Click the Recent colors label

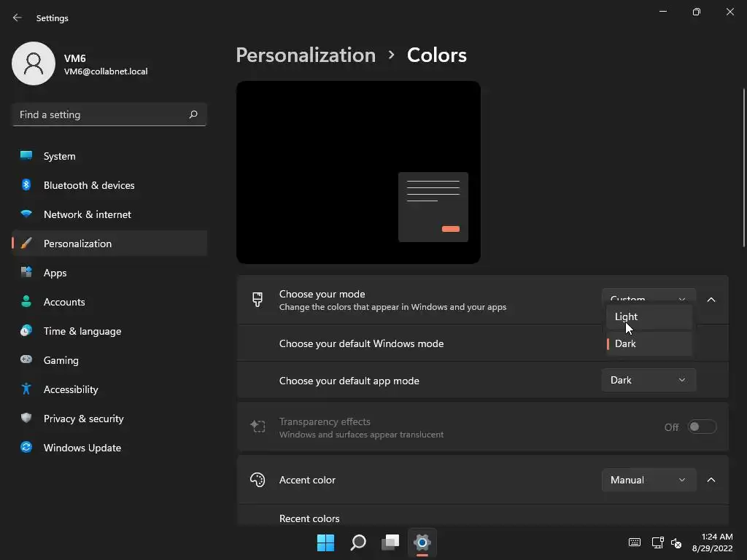tap(309, 518)
